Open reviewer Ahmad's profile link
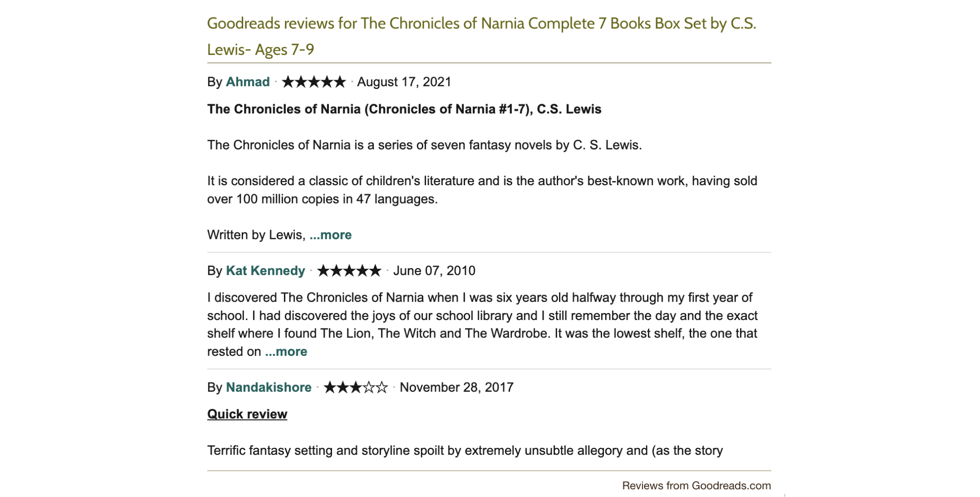The width and height of the screenshot is (980, 497). [248, 82]
